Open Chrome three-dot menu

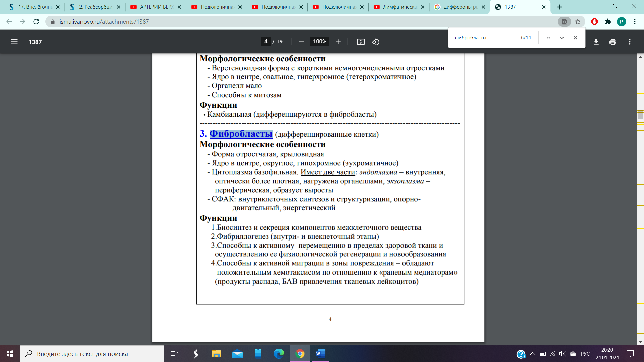coord(635,22)
